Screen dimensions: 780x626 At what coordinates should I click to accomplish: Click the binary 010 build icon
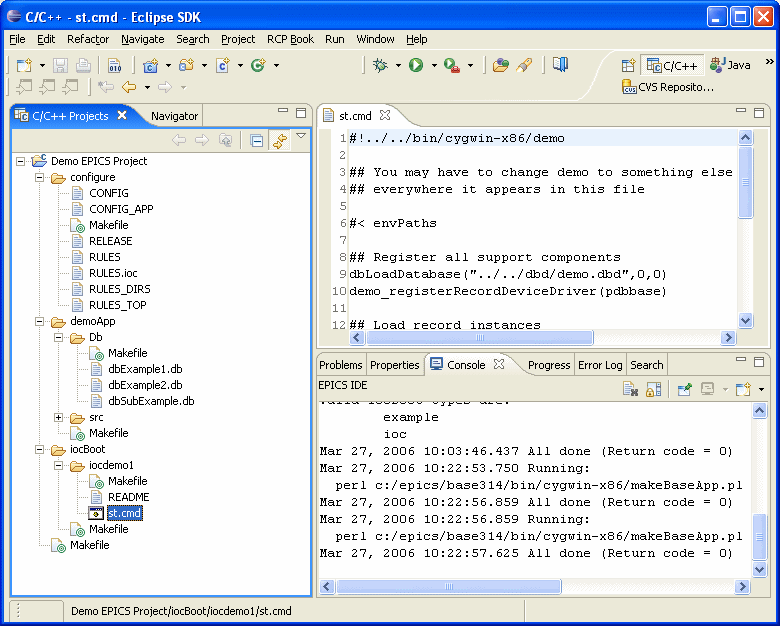(114, 65)
